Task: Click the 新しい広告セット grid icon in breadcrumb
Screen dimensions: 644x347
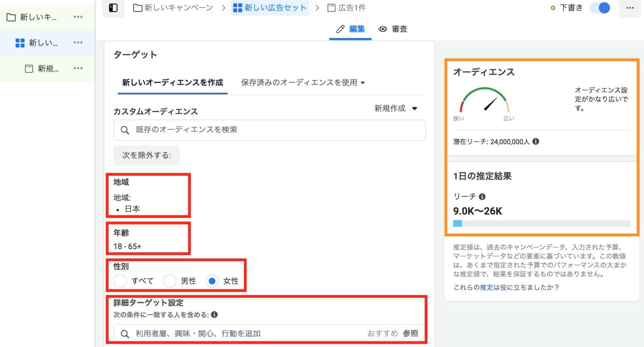Action: pos(238,8)
